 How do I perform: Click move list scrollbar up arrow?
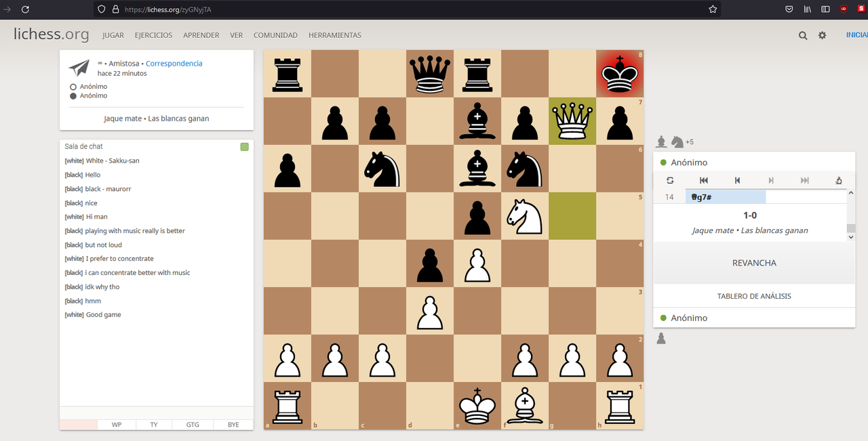click(851, 194)
